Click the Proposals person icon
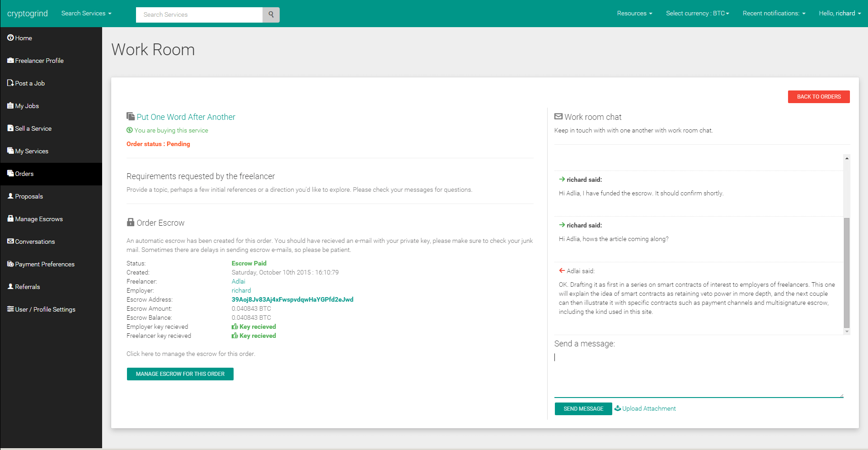Viewport: 868px width, 450px height. pyautogui.click(x=10, y=196)
